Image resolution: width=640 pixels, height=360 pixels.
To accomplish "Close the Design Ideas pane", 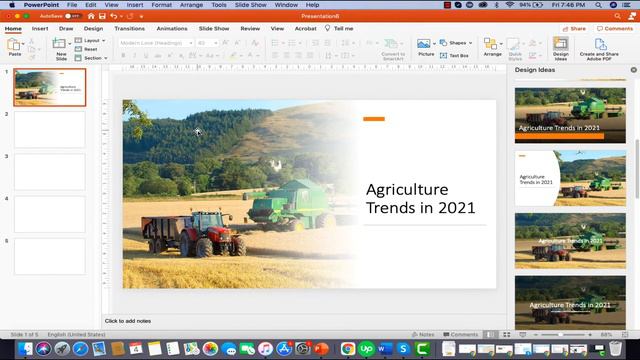I will coord(633,70).
